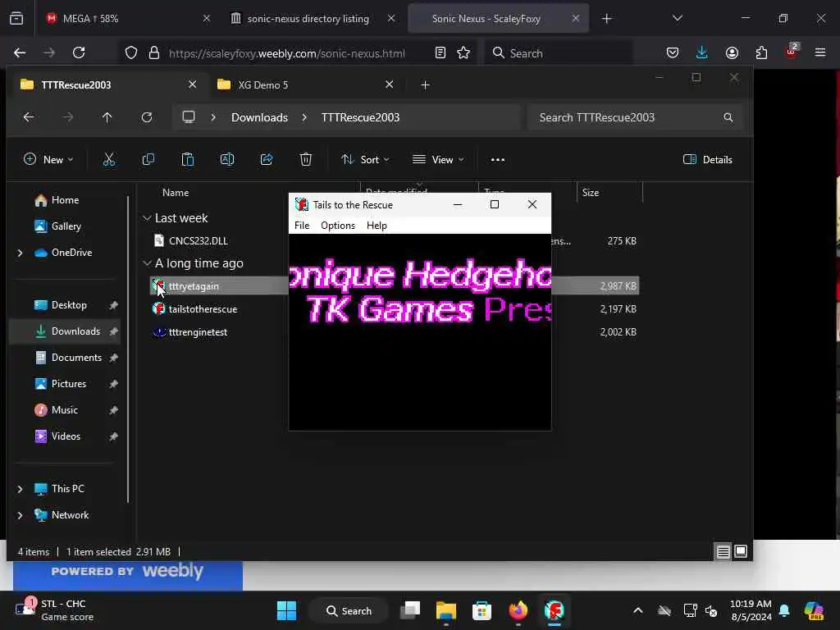Expand This PC in navigation pane

pyautogui.click(x=21, y=489)
